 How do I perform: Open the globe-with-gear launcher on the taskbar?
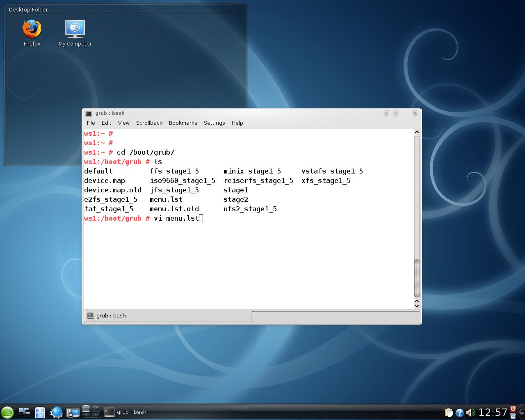(56, 412)
